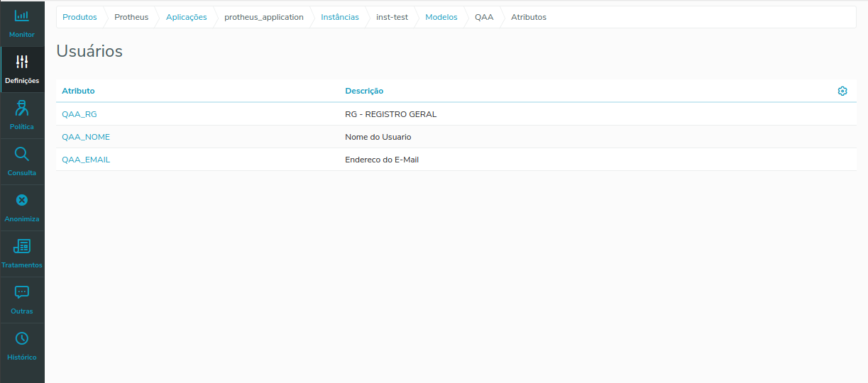Open the QAA_EMAIL attribute link
Image resolution: width=868 pixels, height=383 pixels.
(86, 160)
